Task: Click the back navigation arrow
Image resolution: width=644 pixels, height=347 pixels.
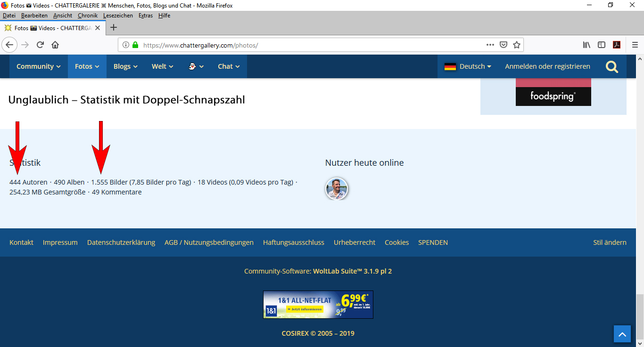Action: 9,45
